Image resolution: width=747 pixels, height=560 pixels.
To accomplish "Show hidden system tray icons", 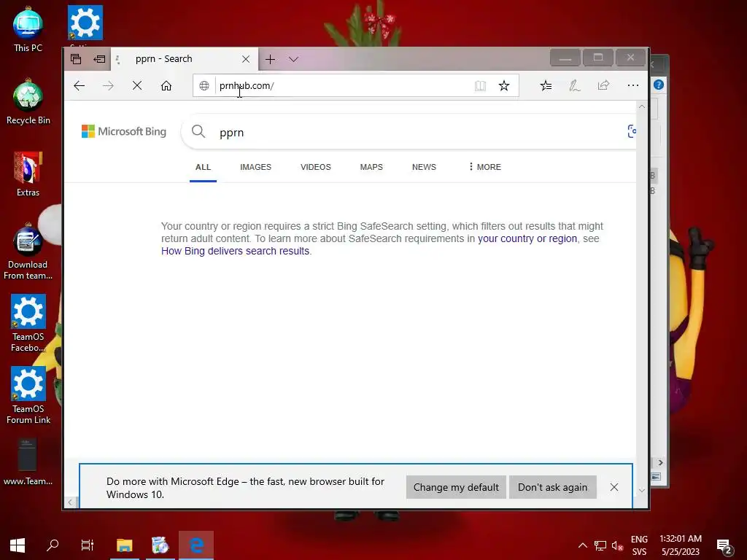I will click(x=583, y=545).
